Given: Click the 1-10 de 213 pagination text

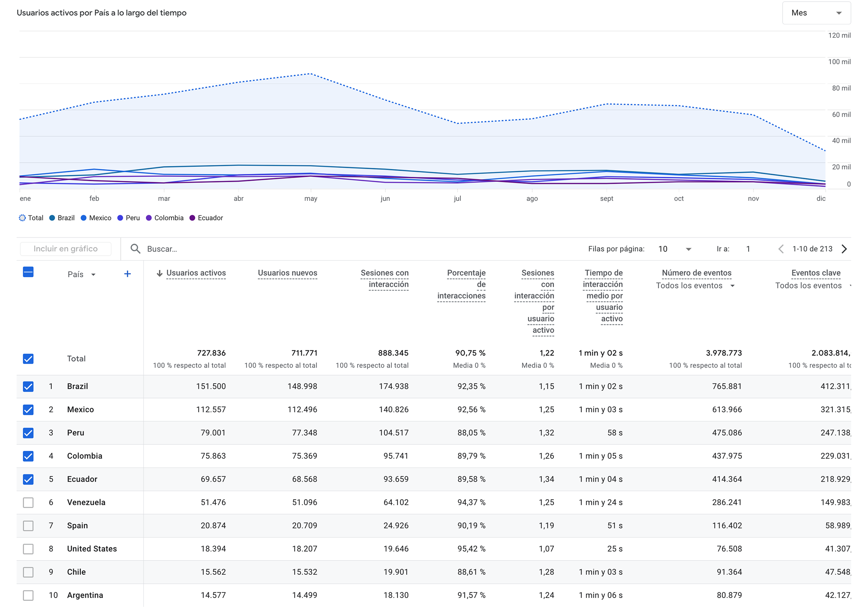Looking at the screenshot, I should click(x=812, y=249).
